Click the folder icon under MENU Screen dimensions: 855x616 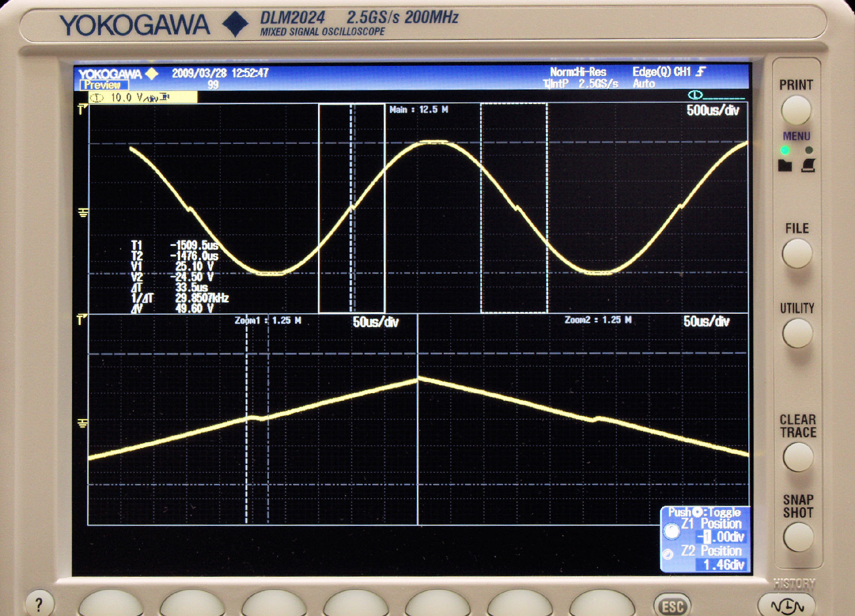785,166
